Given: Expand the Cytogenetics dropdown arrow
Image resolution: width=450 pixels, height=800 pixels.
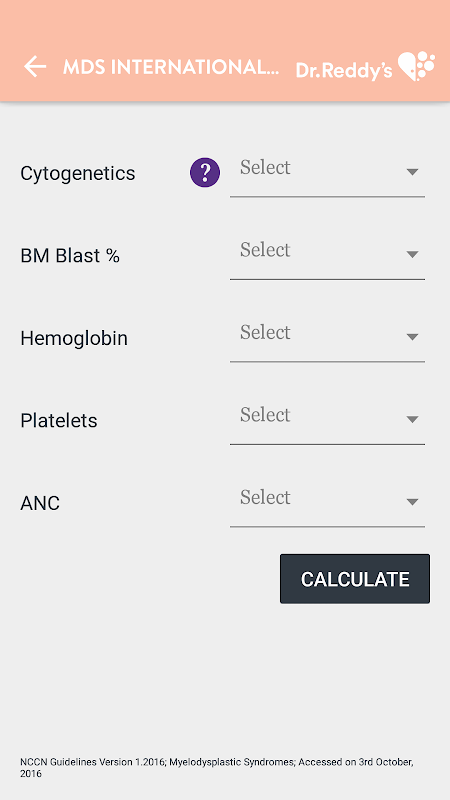Looking at the screenshot, I should (x=412, y=172).
